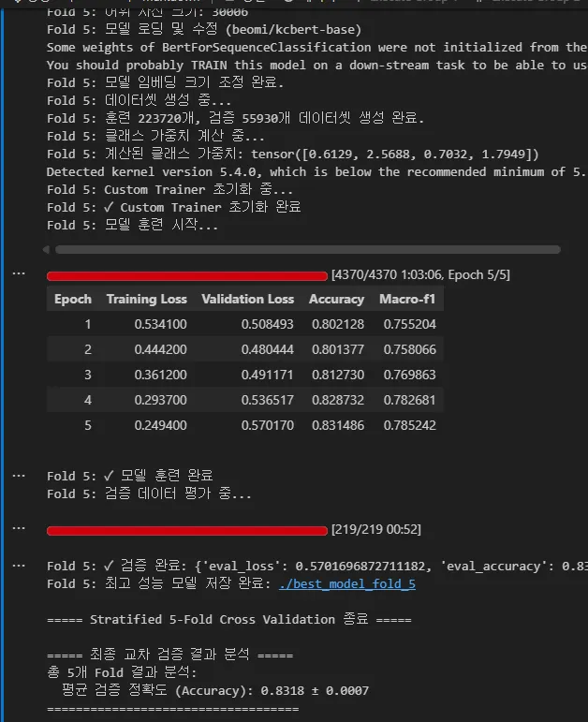Select the training loss value 0.534100
The height and width of the screenshot is (722, 588).
[161, 324]
